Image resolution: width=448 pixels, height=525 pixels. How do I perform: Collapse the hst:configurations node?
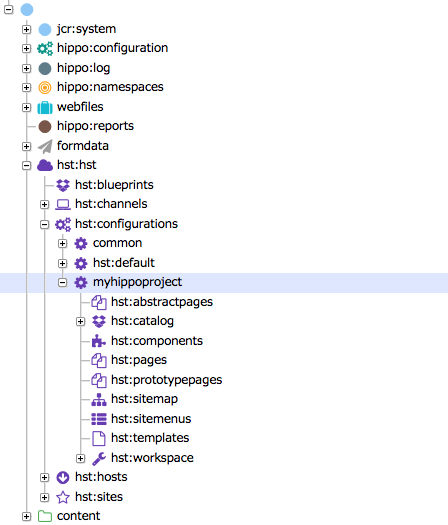click(45, 224)
